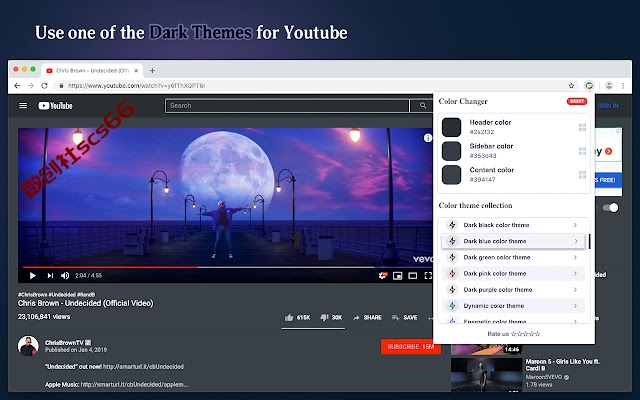
Task: Open the smarturl.it/cbUndecided link
Action: pos(143,367)
